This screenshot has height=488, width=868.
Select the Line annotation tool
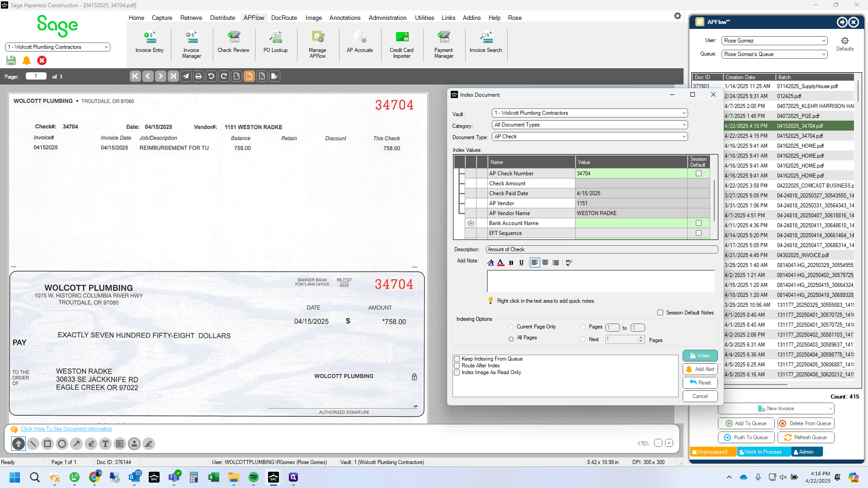point(33,444)
